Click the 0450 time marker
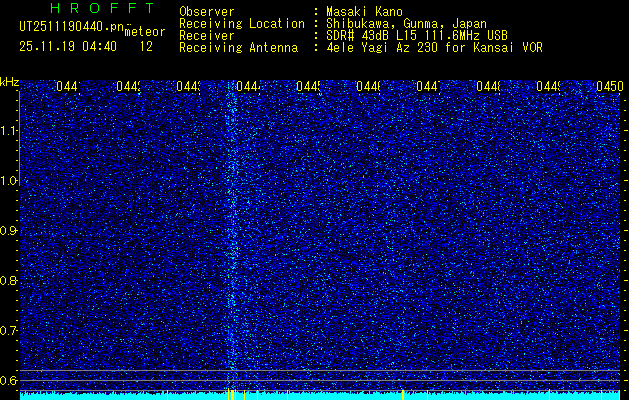The width and height of the screenshot is (629, 400). (x=609, y=86)
